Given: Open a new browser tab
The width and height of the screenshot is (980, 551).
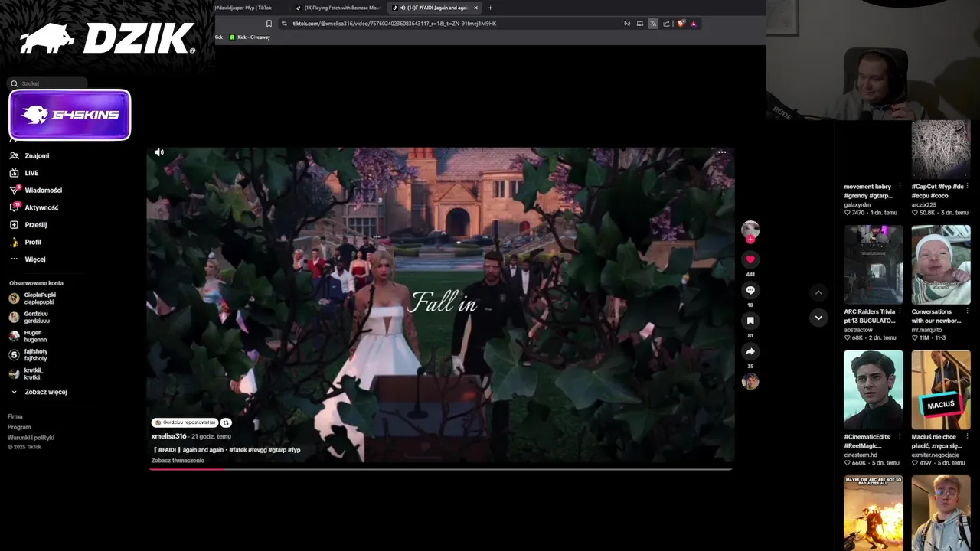Looking at the screenshot, I should coord(490,8).
